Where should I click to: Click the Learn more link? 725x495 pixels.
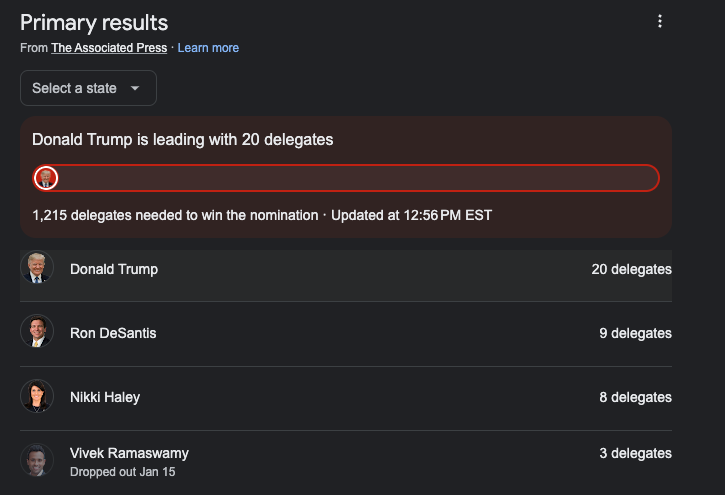click(x=208, y=48)
